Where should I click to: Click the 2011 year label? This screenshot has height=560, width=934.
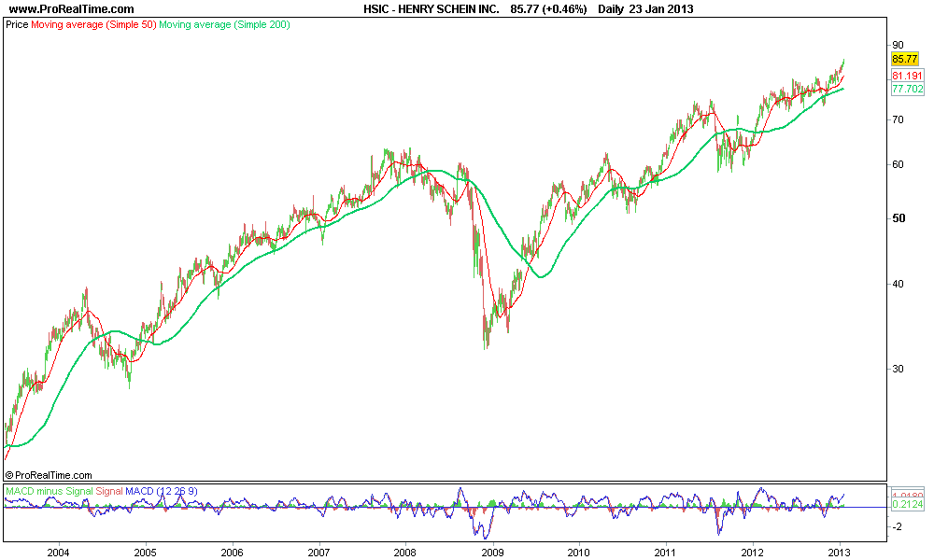click(666, 553)
